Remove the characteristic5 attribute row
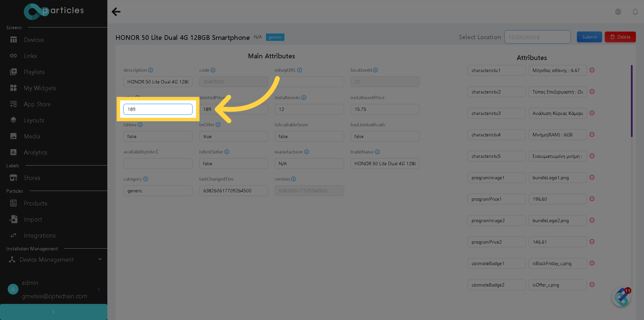644x320 pixels. click(x=592, y=156)
